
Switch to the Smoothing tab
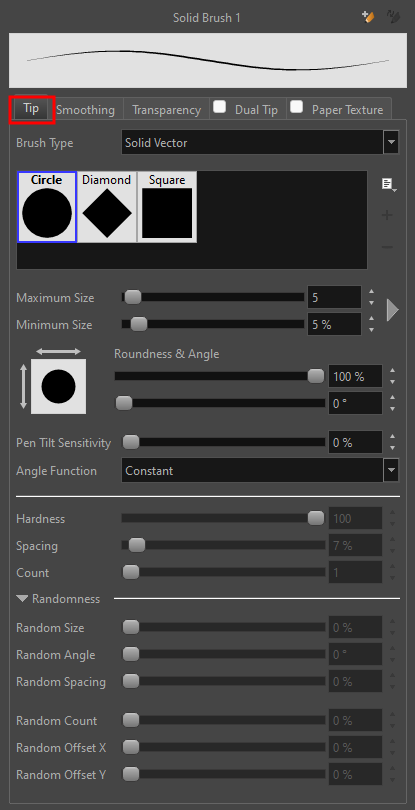85,110
